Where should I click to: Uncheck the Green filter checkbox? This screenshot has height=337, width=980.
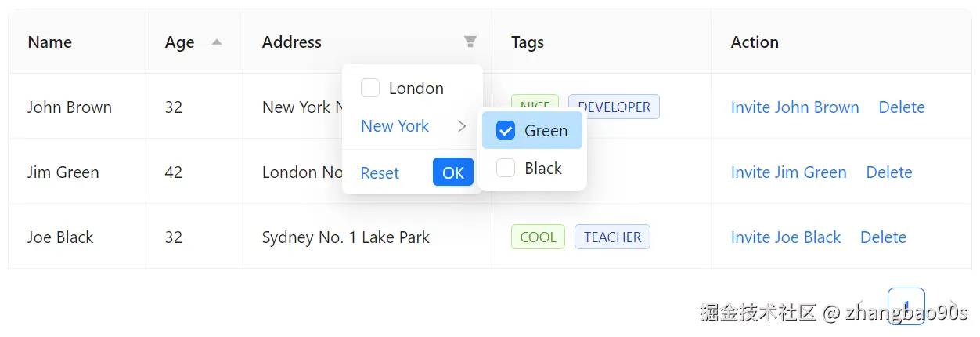click(x=506, y=131)
